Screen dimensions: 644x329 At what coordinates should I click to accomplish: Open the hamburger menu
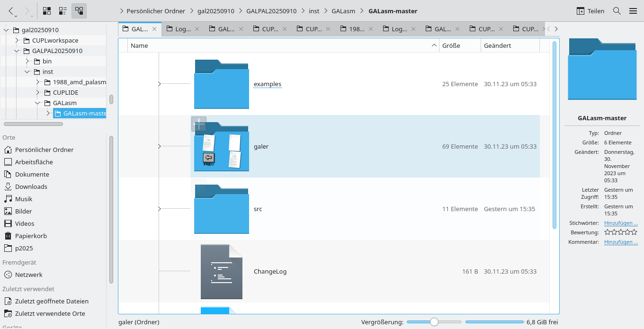point(633,11)
